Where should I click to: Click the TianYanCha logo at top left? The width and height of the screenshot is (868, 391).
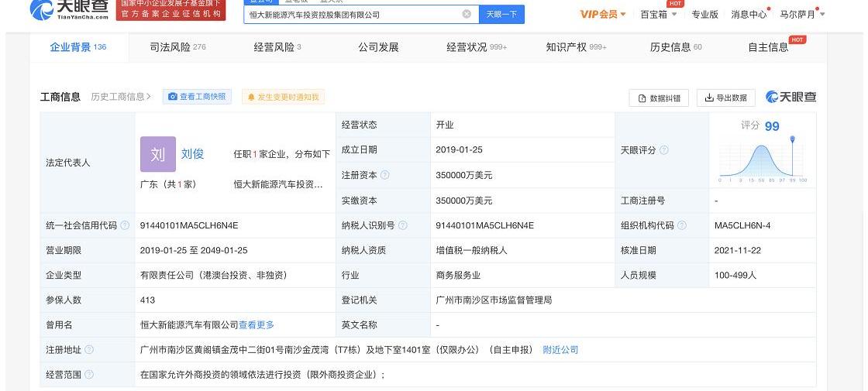(x=69, y=9)
